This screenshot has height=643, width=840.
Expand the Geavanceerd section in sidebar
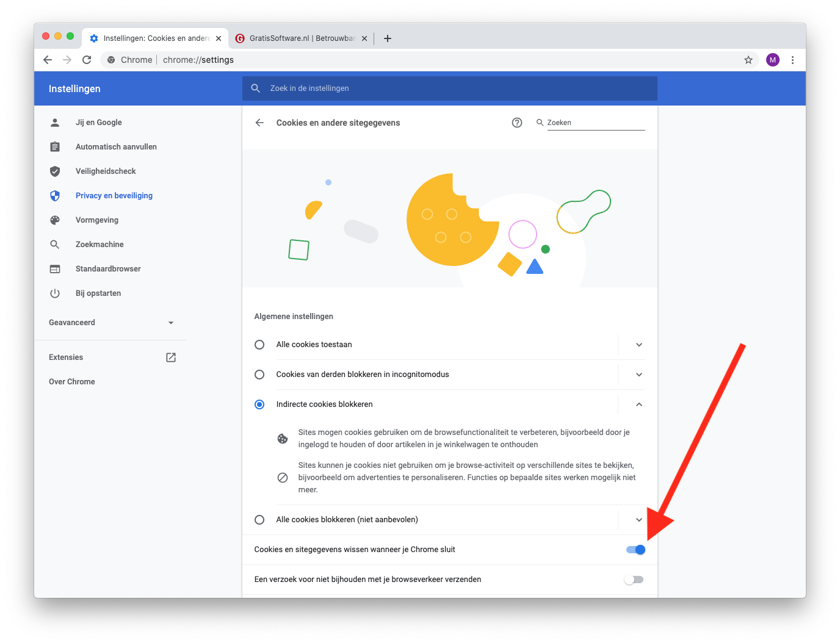(111, 323)
